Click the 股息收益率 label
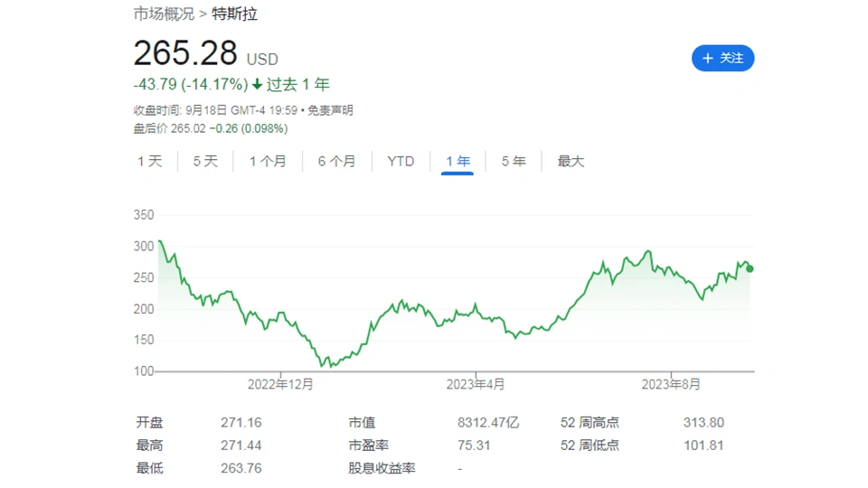 pos(382,468)
